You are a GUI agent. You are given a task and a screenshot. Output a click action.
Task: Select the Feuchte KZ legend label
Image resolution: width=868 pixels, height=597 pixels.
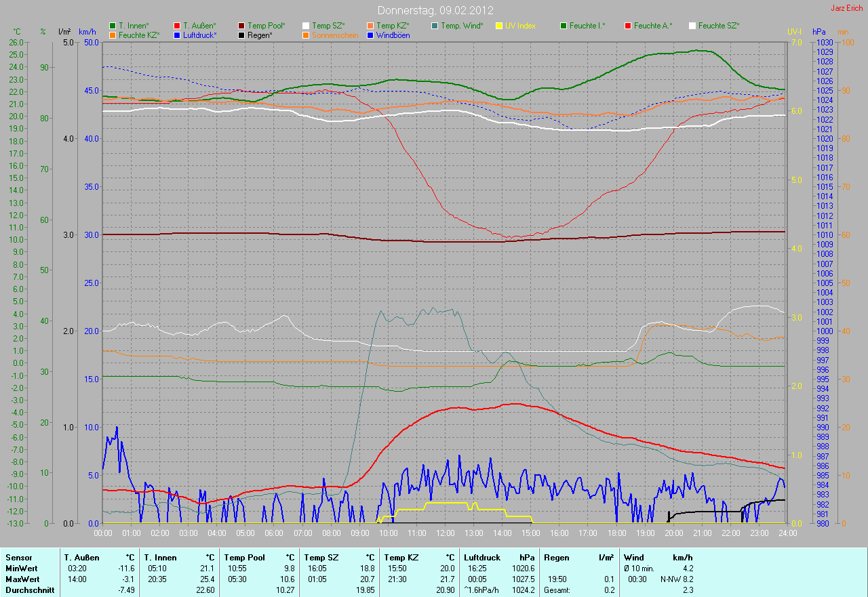tap(139, 35)
